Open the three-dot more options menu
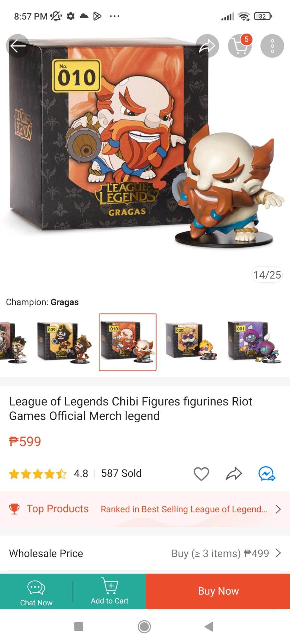 (272, 46)
